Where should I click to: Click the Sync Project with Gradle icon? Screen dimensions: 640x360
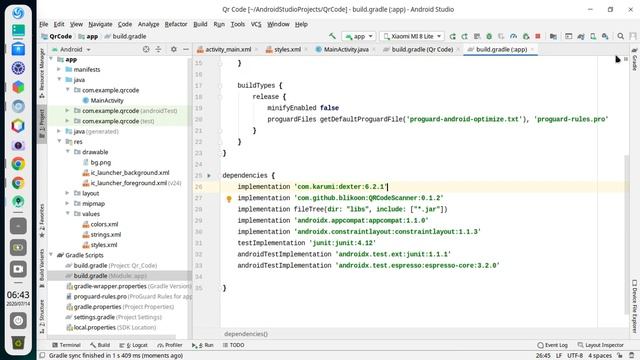click(x=581, y=36)
